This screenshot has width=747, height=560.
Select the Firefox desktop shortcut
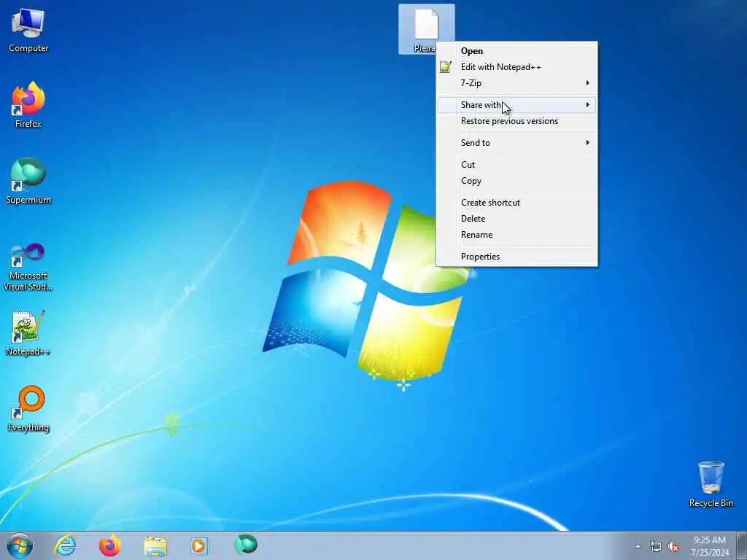[x=28, y=105]
